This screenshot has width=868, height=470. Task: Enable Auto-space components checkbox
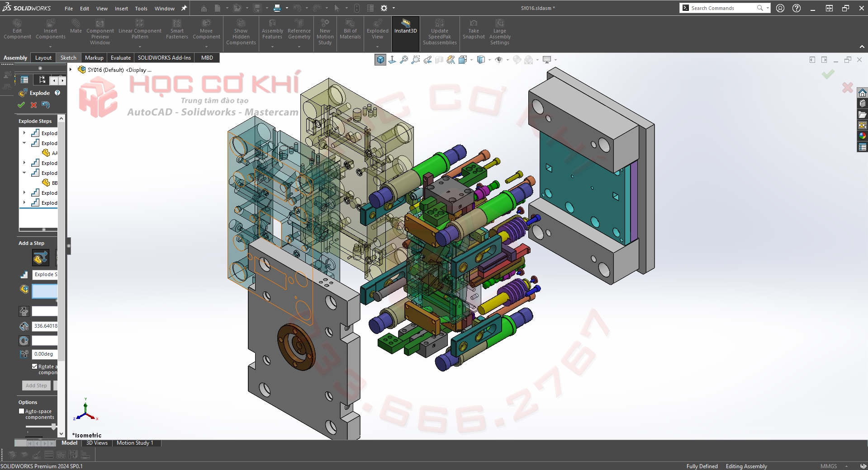click(21, 411)
